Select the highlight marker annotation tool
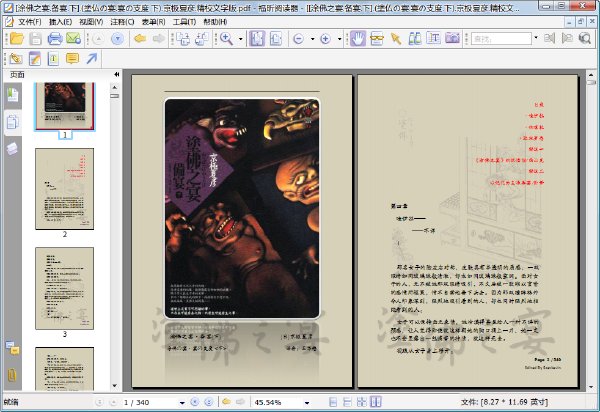This screenshot has height=412, width=600. coord(16,59)
